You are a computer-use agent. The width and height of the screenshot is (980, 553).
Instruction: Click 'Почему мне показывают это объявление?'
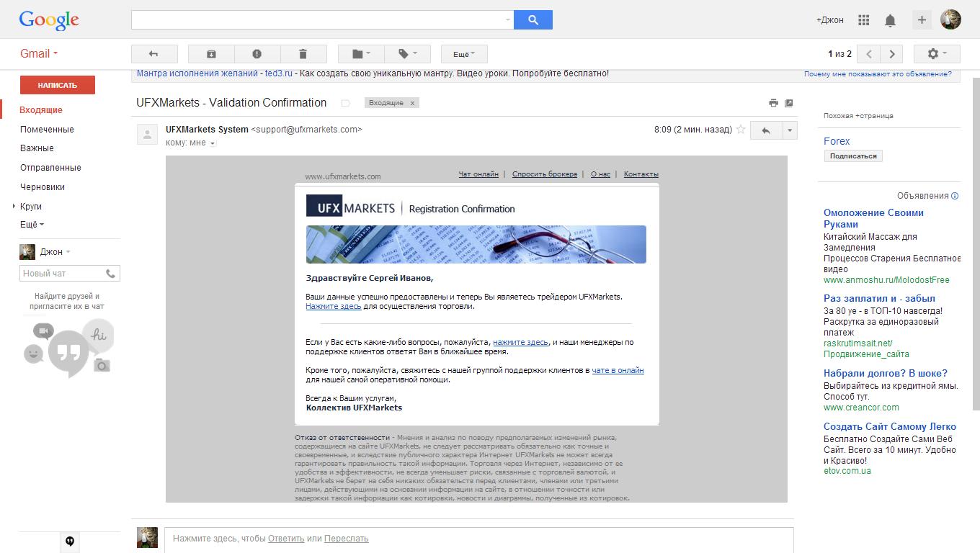tap(878, 74)
